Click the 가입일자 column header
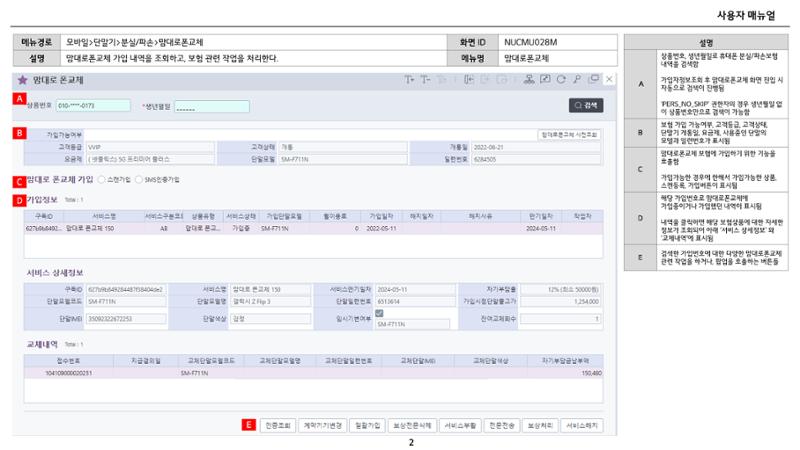Viewport: 800px width, 450px height. 381,216
